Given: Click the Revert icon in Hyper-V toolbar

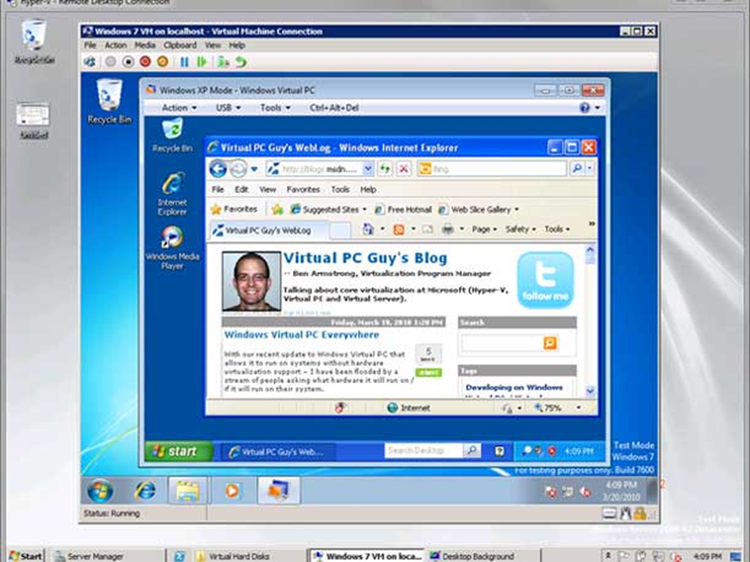Looking at the screenshot, I should pyautogui.click(x=241, y=62).
